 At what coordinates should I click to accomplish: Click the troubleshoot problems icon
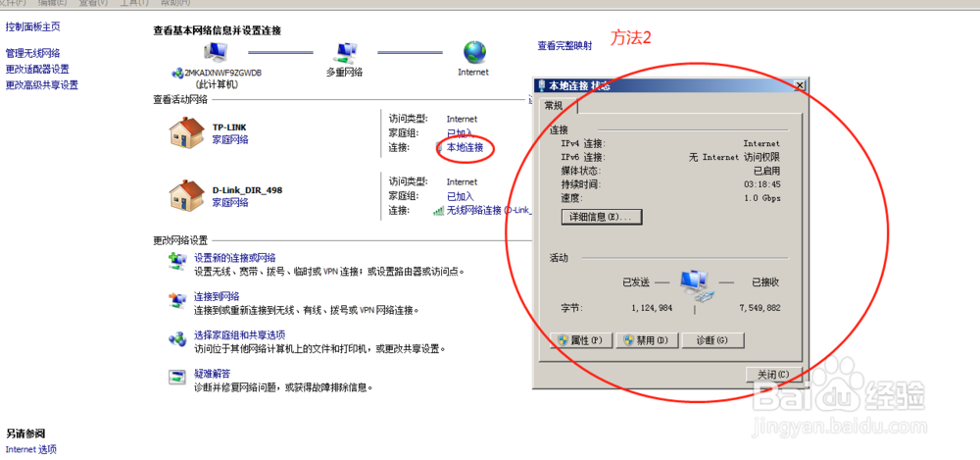tap(177, 377)
